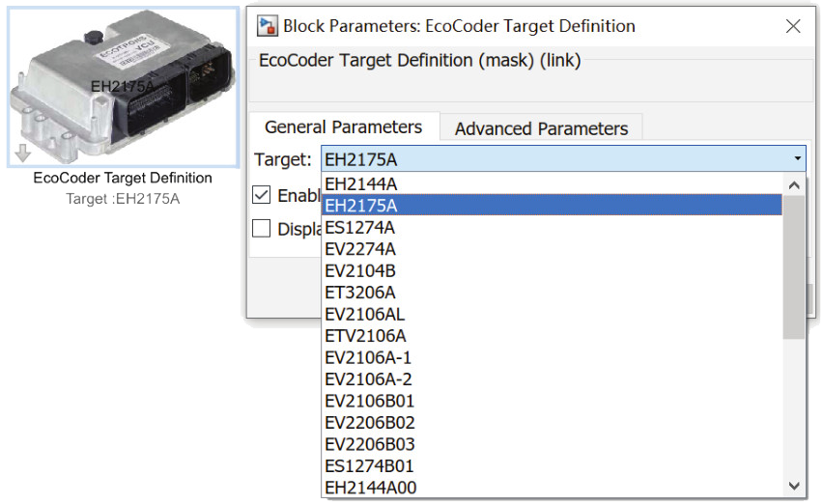Collapse the Target dropdown arrow

coord(797,158)
